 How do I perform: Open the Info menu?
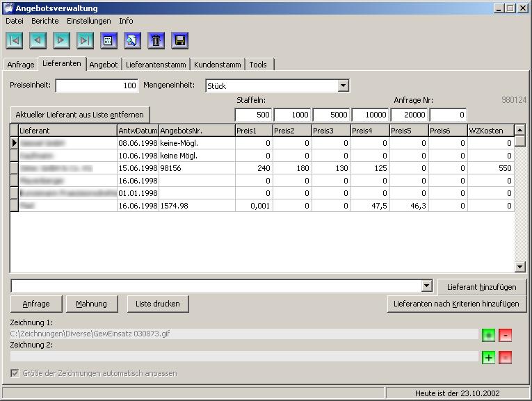(126, 21)
